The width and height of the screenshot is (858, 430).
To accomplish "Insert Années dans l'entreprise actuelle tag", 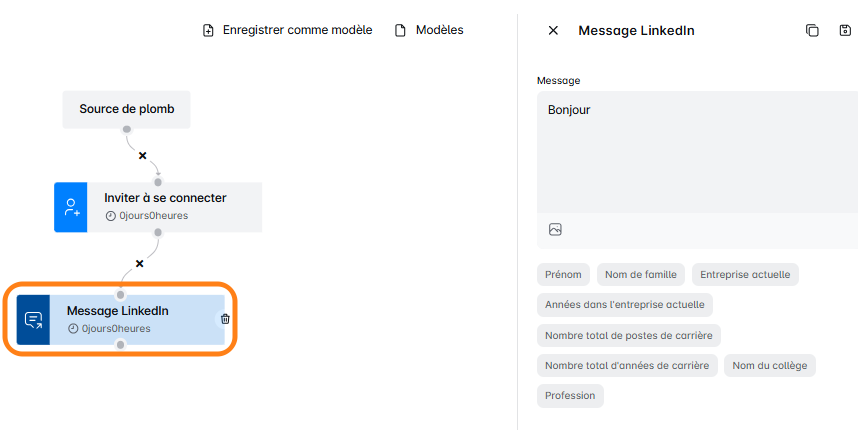I will click(624, 305).
